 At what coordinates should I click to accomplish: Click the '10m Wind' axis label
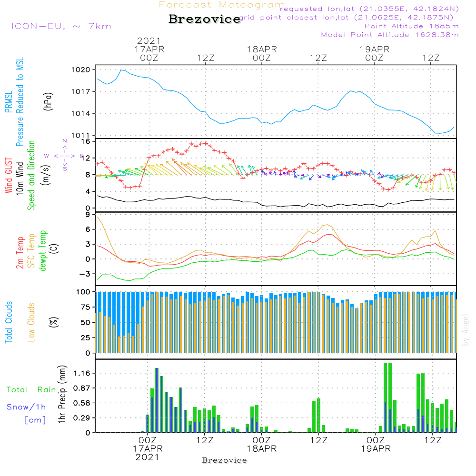point(20,178)
